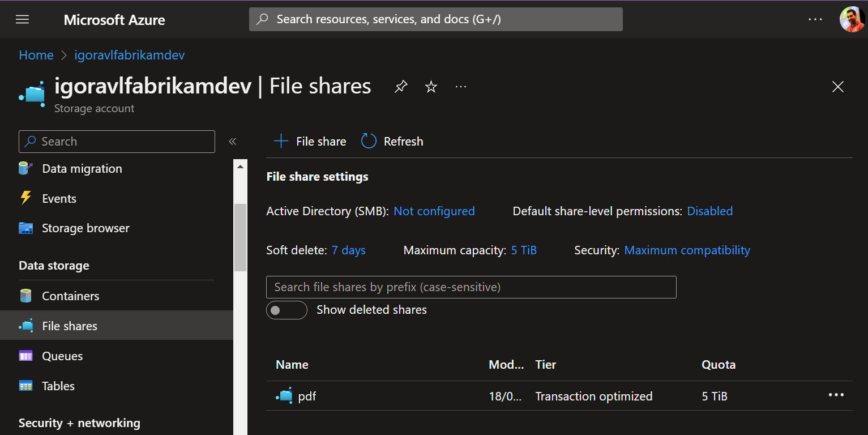Click the Data migration icon
Screen dimensions: 868x435
tap(25, 168)
